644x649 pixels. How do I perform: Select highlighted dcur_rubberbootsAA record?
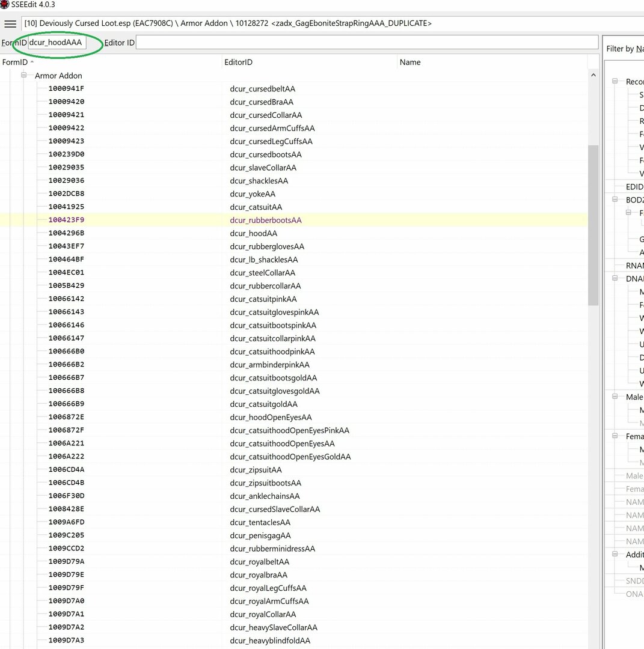tap(294, 220)
